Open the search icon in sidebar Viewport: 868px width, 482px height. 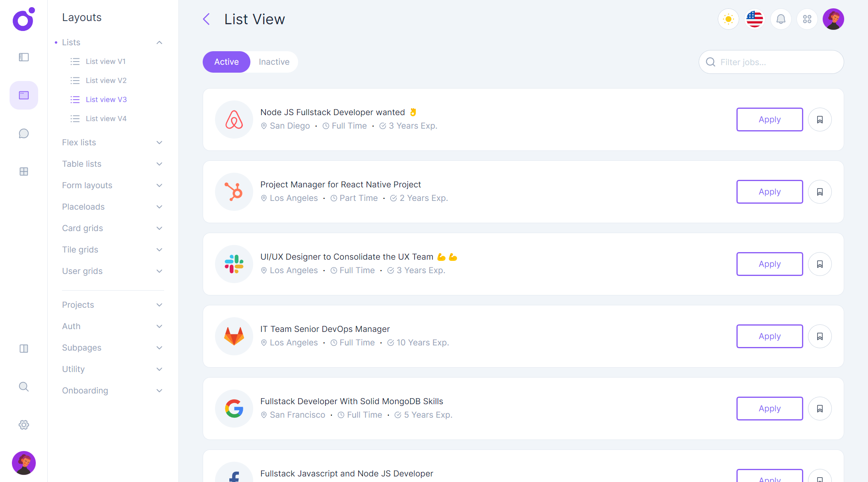23,387
